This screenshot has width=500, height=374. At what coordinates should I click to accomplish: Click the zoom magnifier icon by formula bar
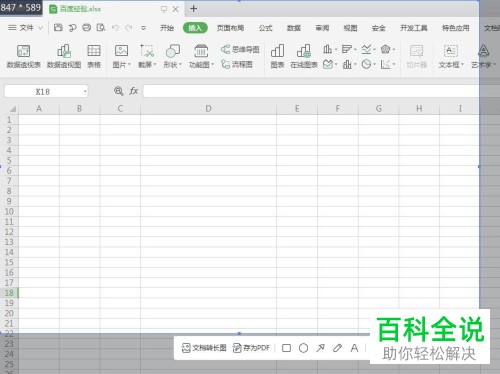point(118,91)
